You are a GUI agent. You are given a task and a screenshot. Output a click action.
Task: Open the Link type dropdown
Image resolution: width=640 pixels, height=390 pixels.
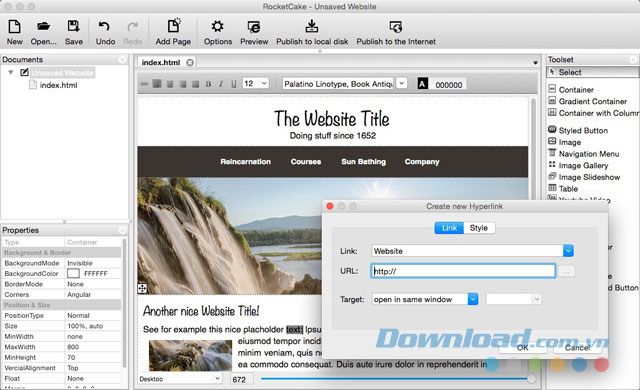(x=568, y=250)
